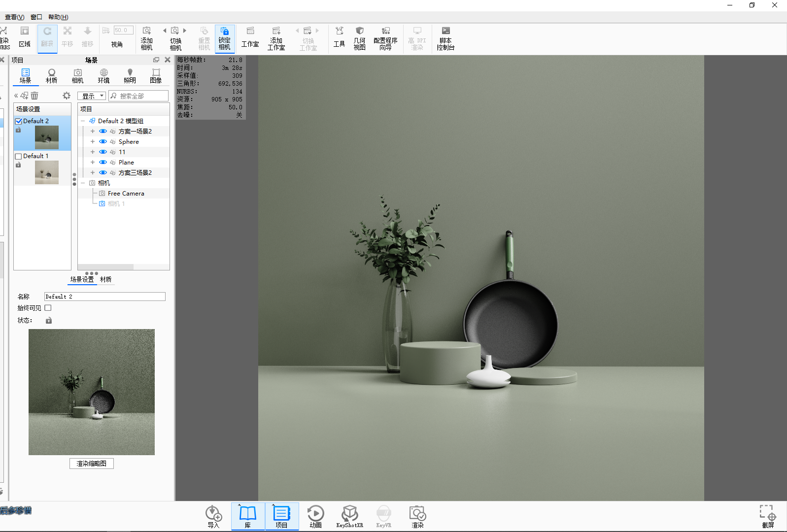Open the Geometry View (几何视图) tool
The width and height of the screenshot is (787, 532).
pos(359,38)
